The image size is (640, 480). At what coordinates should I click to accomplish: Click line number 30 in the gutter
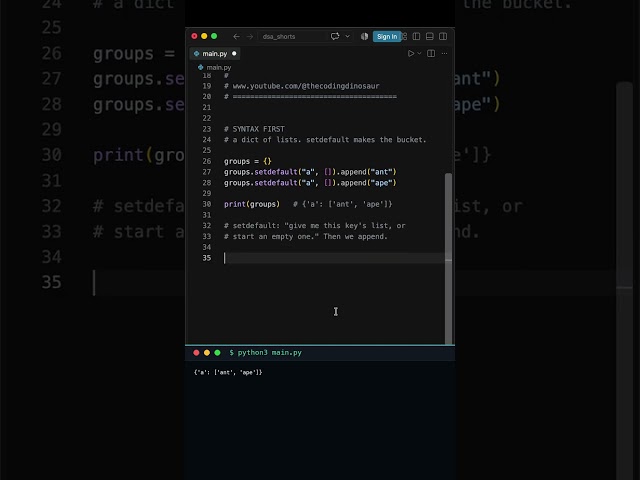(207, 204)
